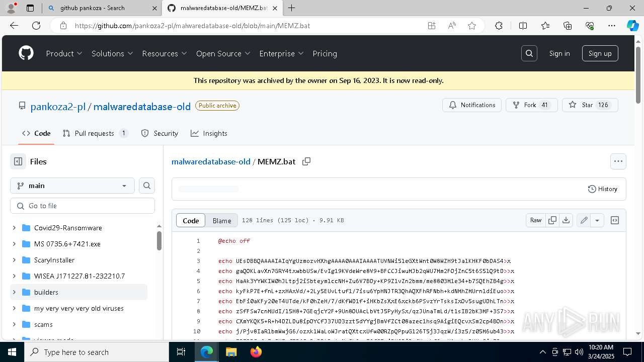Open the three-dots more file actions
The height and width of the screenshot is (362, 644).
(x=618, y=161)
